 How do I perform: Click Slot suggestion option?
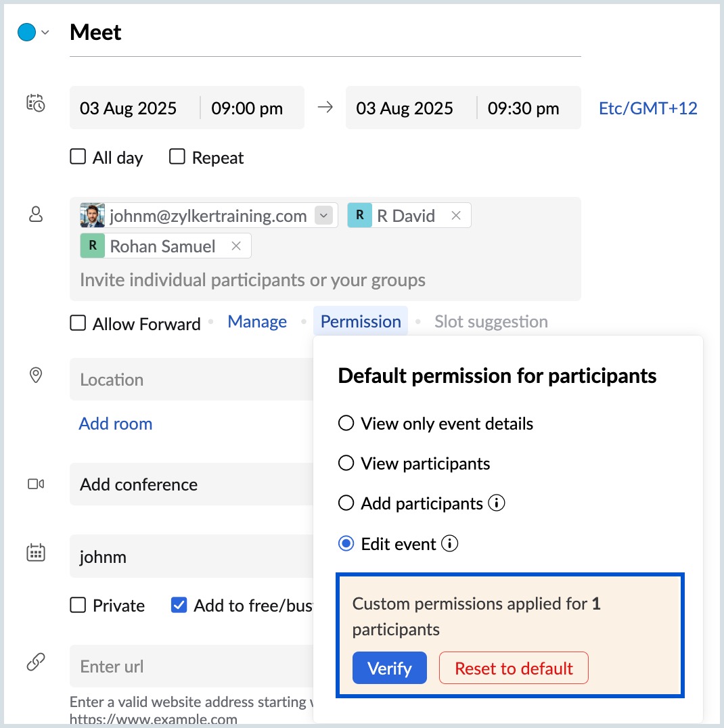pos(491,321)
